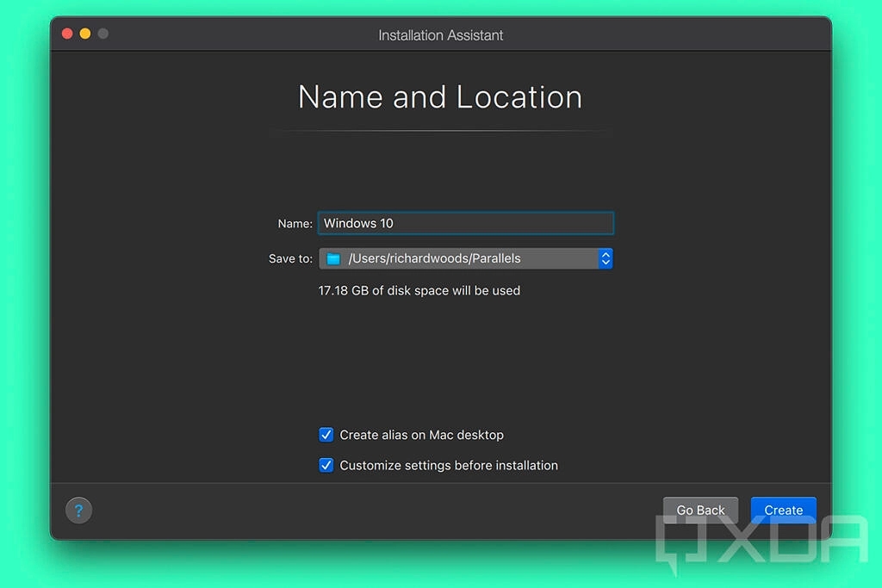Click the gray disabled zoom window button
Viewport: 882px width, 588px height.
(x=103, y=34)
